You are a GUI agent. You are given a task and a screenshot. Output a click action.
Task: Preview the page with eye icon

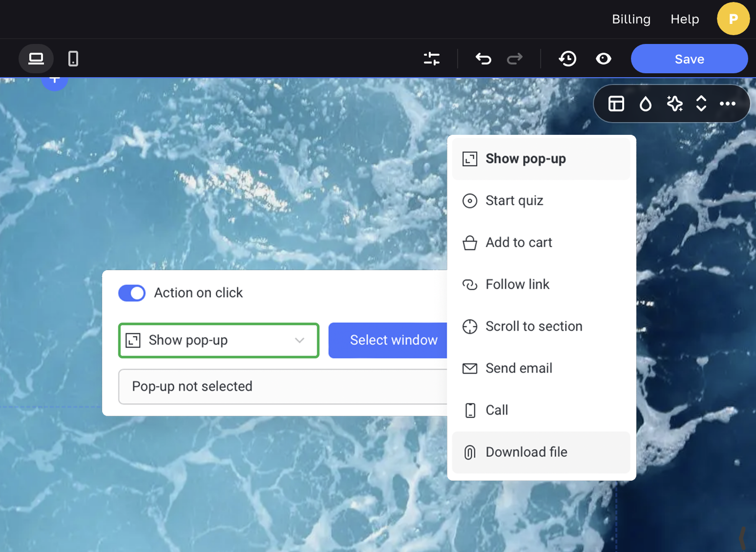click(x=604, y=59)
